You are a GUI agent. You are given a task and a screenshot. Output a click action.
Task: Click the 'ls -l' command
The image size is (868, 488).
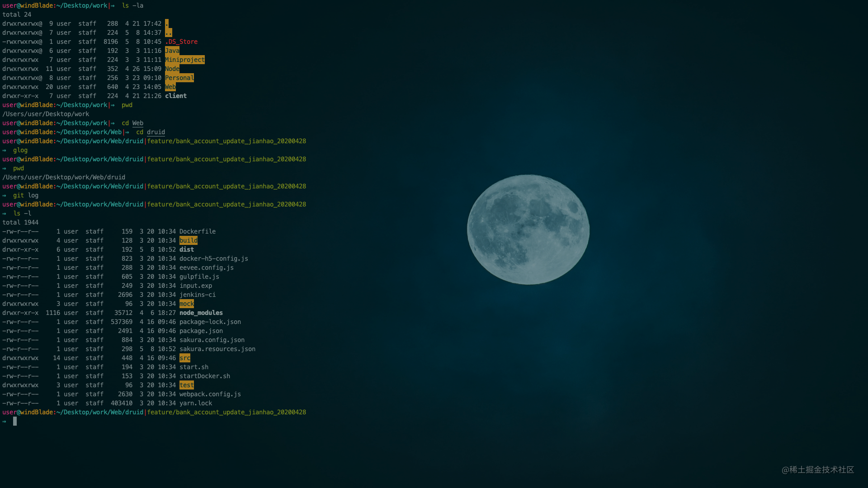[x=22, y=213]
